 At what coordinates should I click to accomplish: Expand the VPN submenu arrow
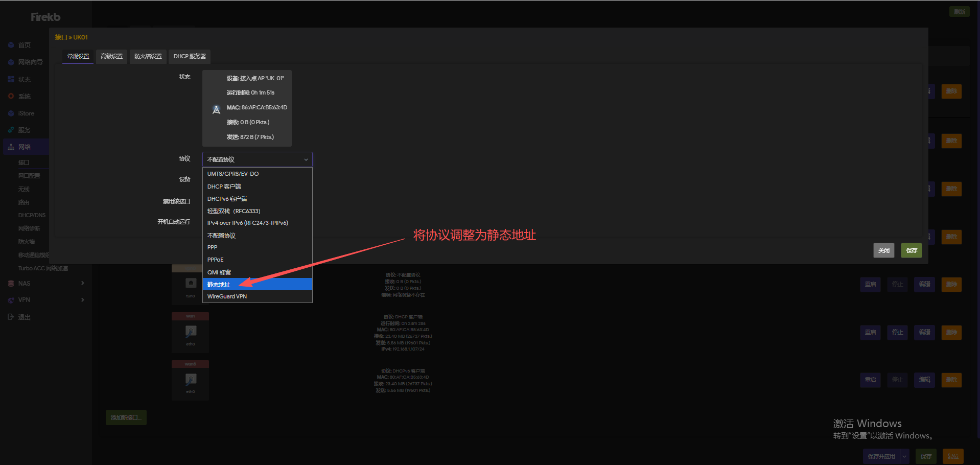[82, 300]
